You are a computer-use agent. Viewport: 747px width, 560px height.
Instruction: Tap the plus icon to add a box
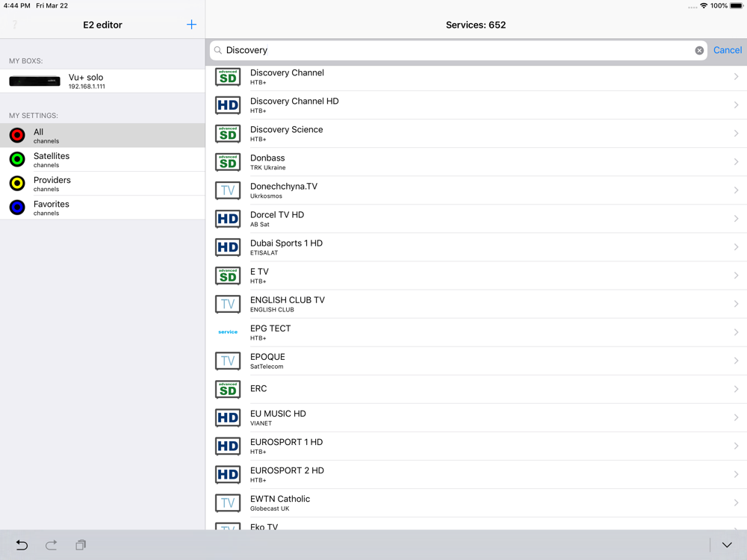click(191, 25)
